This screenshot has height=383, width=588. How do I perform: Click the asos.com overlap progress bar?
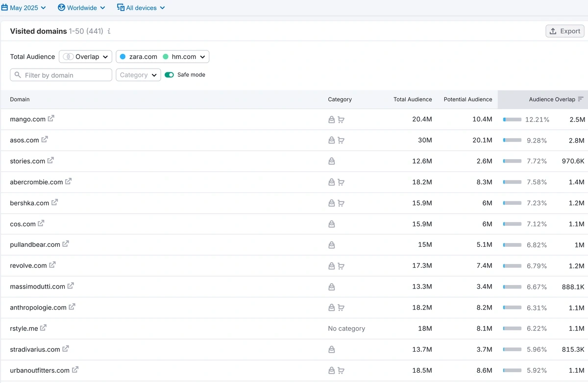tap(512, 140)
